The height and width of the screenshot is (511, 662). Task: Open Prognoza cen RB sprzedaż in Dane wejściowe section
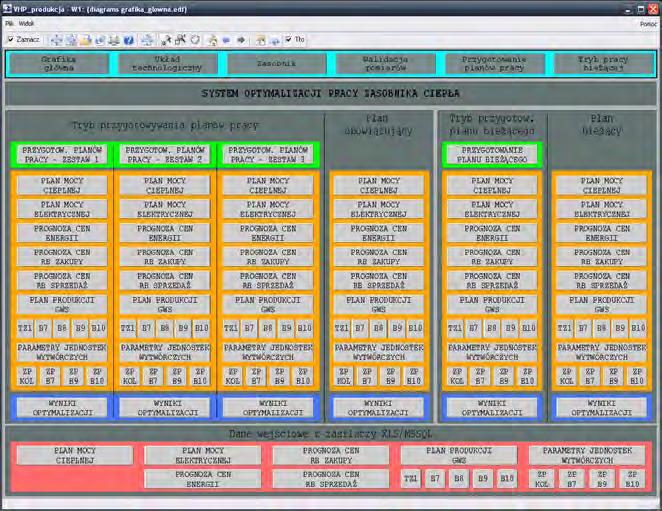[331, 479]
